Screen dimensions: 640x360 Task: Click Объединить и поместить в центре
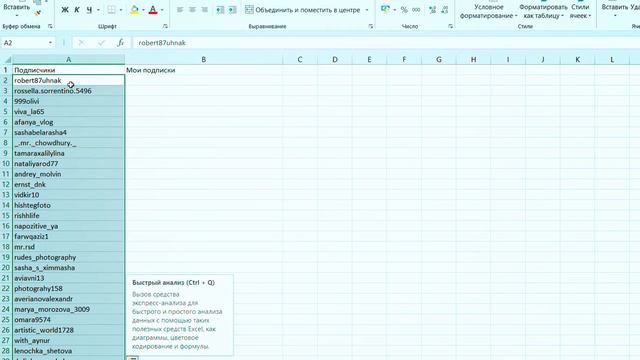click(302, 10)
